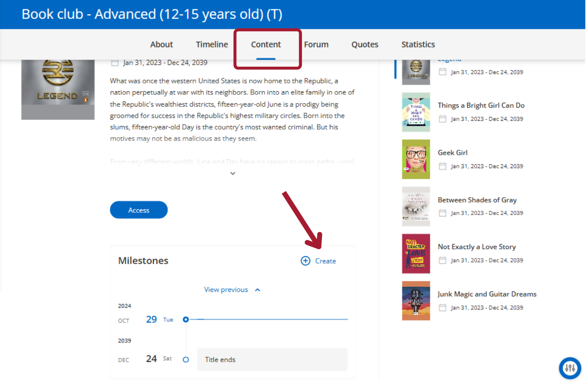Click the Junk Magic and Guitar Dreams cover
This screenshot has width=588, height=382.
click(x=416, y=301)
